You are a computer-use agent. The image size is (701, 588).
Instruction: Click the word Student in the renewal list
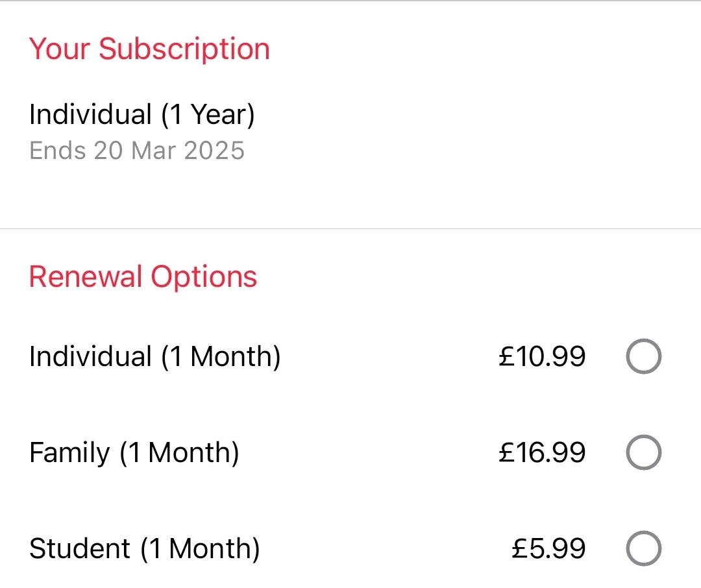(x=80, y=548)
